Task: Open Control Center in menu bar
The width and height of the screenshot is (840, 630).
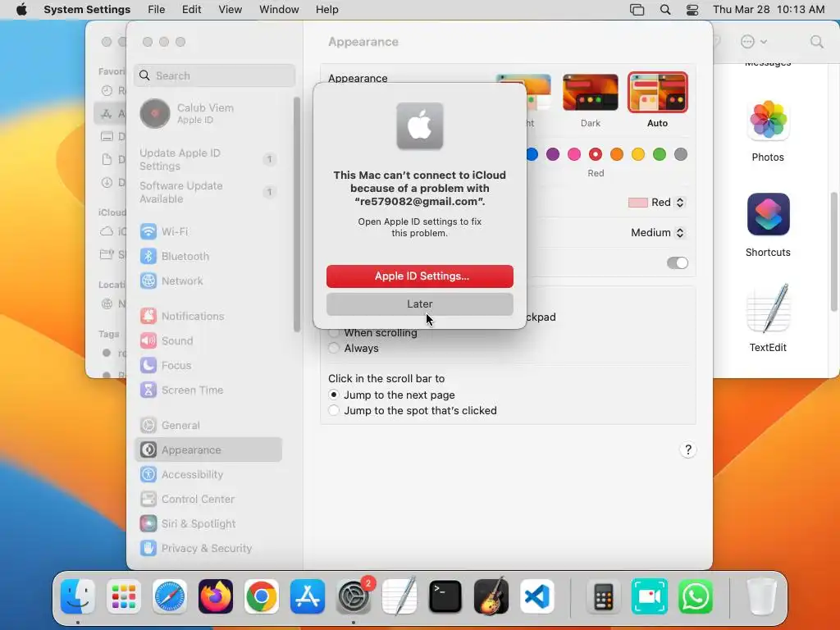Action: coord(692,10)
